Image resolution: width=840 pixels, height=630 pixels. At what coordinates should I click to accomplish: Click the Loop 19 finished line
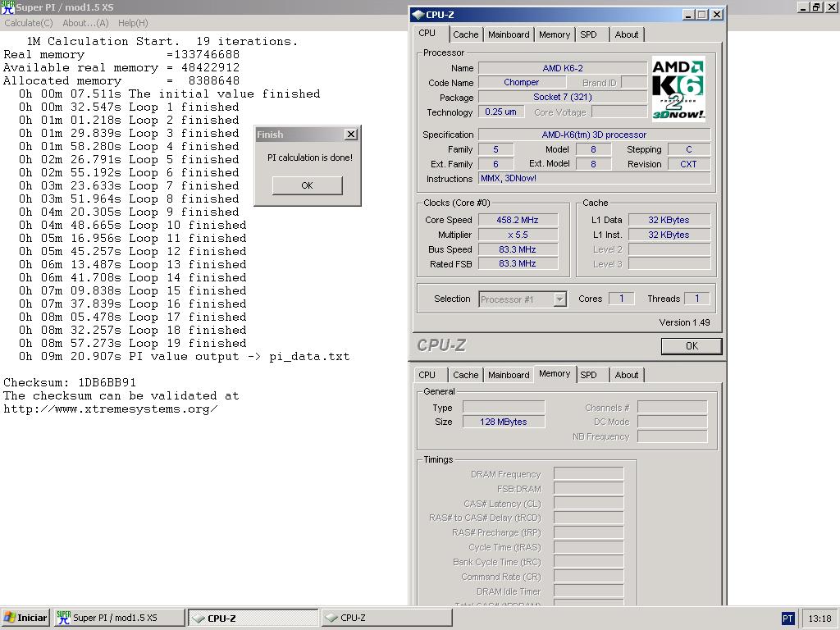133,344
